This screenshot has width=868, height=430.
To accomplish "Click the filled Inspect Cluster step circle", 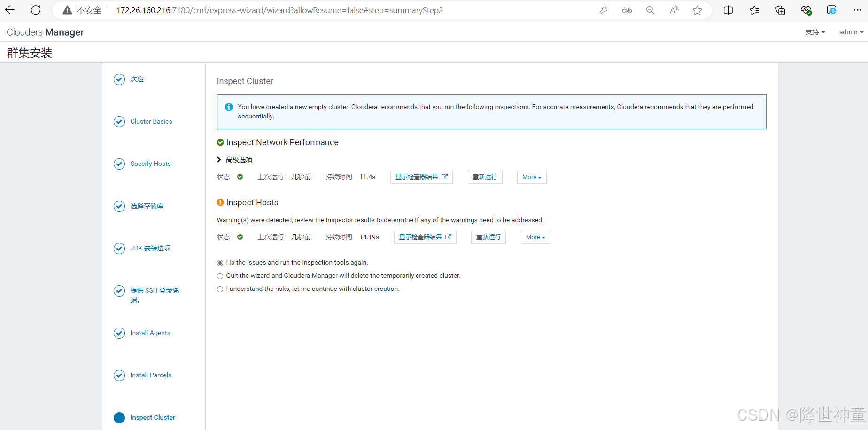I will [x=119, y=418].
